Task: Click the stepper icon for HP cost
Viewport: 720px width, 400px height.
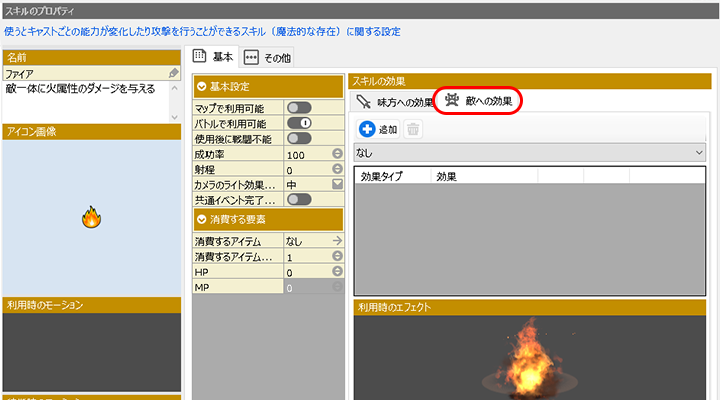Action: click(337, 272)
